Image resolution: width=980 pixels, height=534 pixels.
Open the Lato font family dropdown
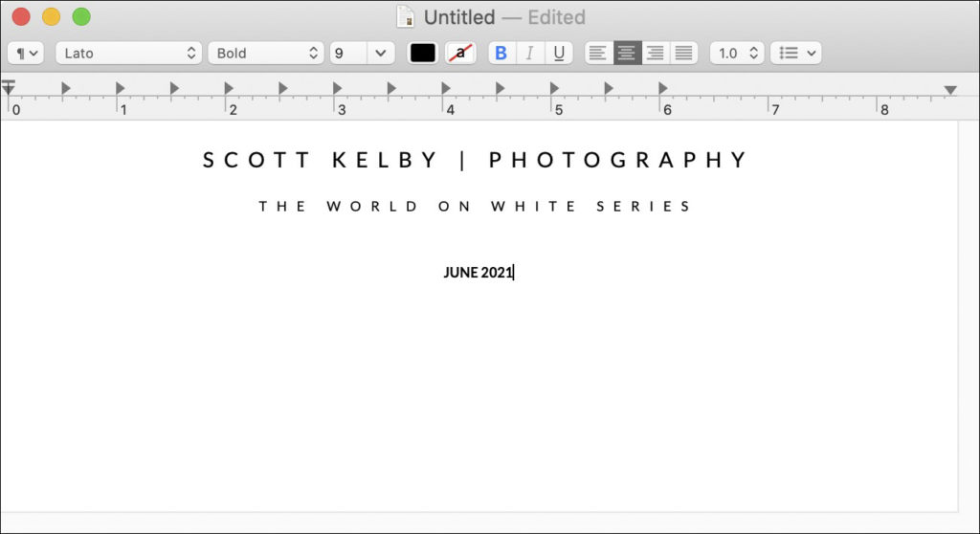[129, 54]
